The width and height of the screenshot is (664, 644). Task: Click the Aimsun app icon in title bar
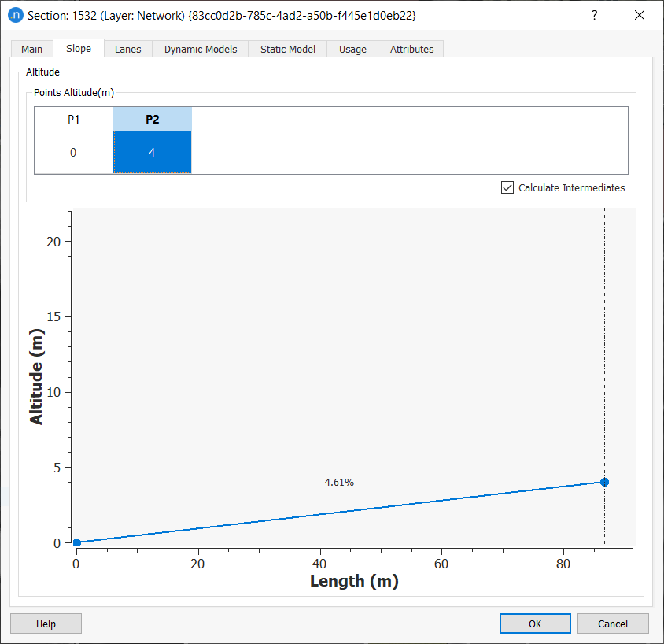pos(15,15)
